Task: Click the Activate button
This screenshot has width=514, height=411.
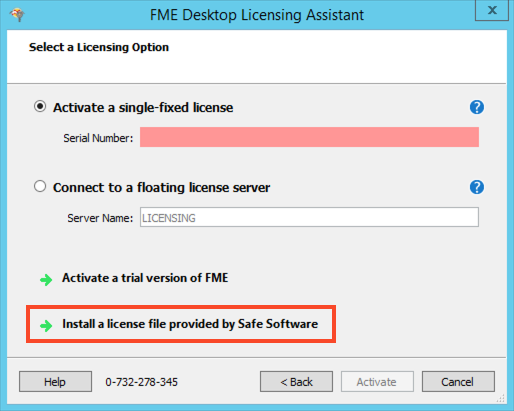Action: click(377, 382)
